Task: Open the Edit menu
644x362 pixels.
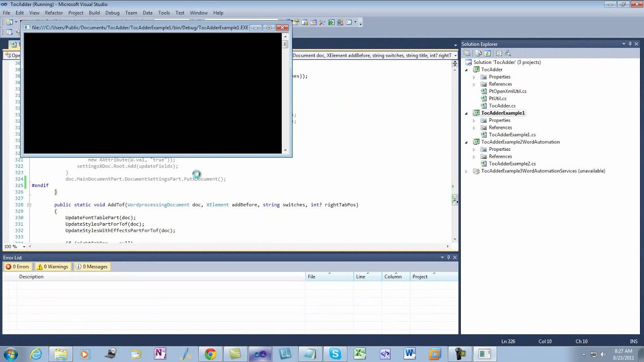Action: [x=20, y=13]
